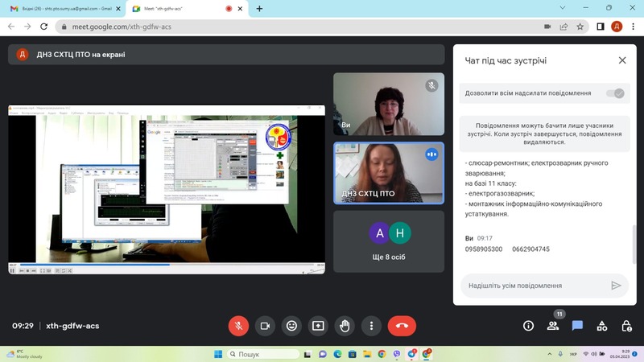The height and width of the screenshot is (362, 644).
Task: Open the meeting details info icon
Action: coord(529,326)
